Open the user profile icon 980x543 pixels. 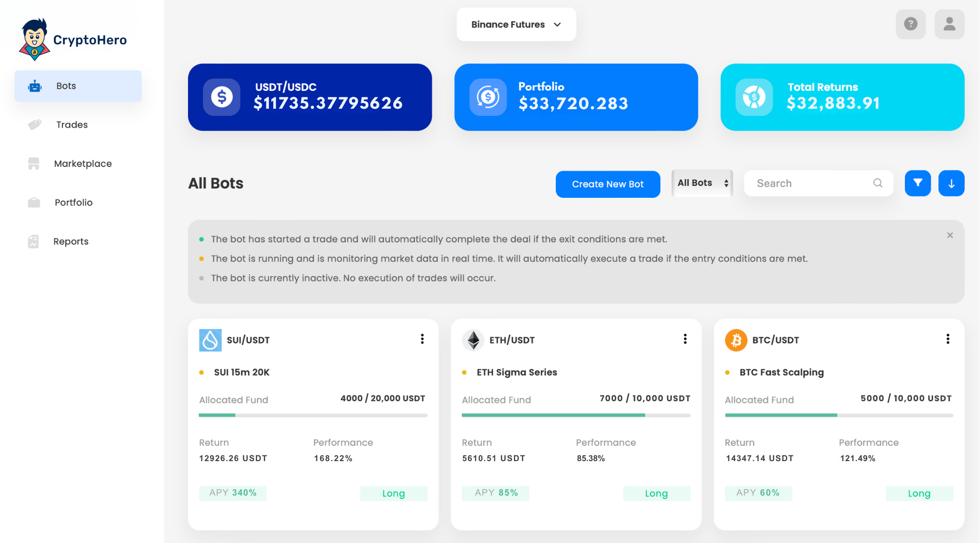point(949,24)
